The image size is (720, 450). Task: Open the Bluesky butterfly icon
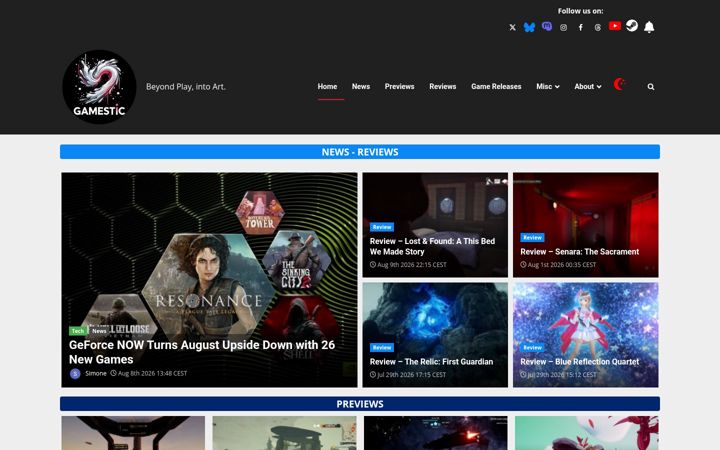(x=529, y=27)
